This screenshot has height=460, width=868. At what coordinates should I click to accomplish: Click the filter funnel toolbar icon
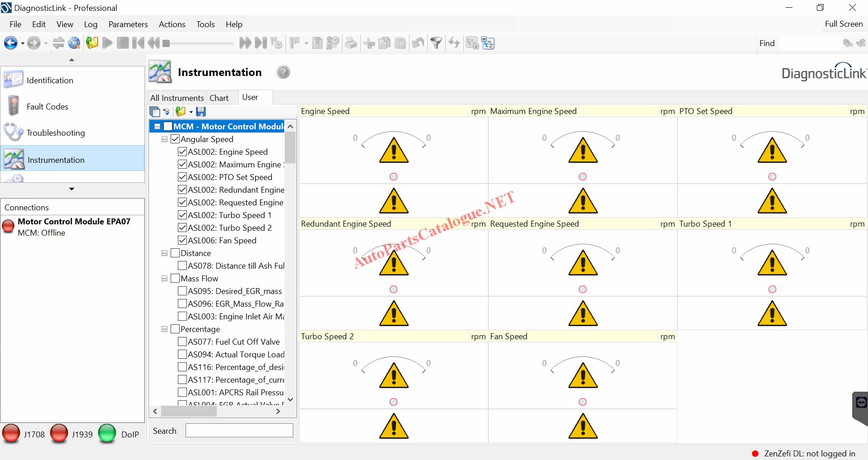coord(436,43)
